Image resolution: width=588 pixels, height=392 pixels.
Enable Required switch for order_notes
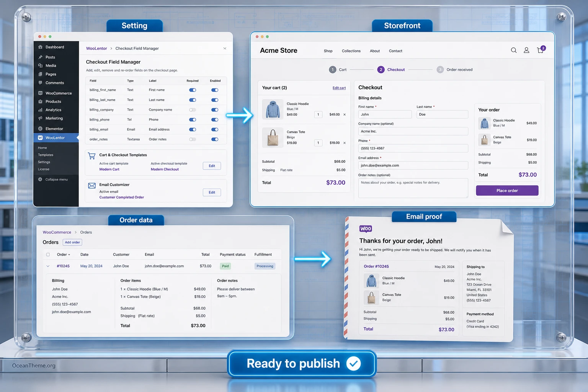(193, 139)
